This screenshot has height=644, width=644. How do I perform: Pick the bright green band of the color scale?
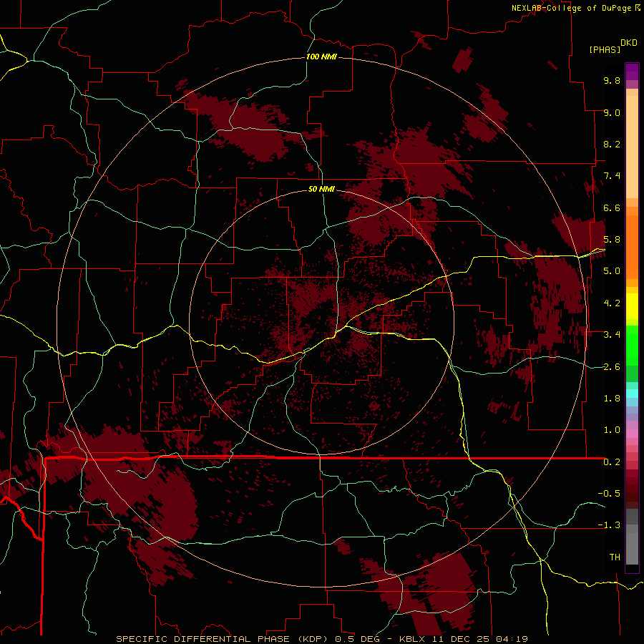[x=632, y=346]
